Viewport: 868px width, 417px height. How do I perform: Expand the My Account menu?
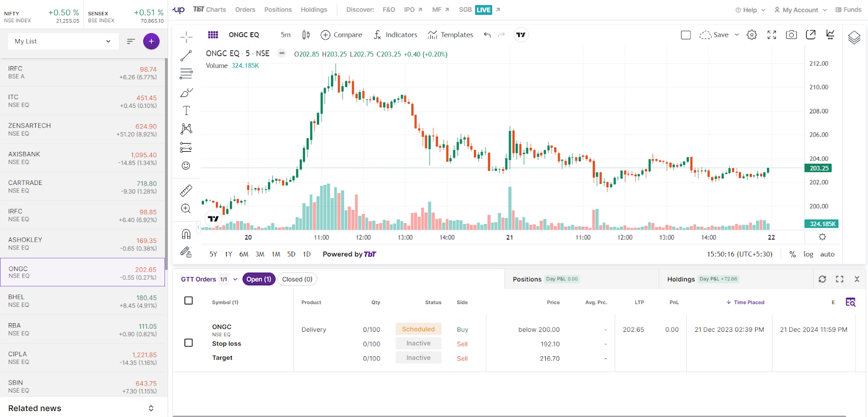coord(800,10)
